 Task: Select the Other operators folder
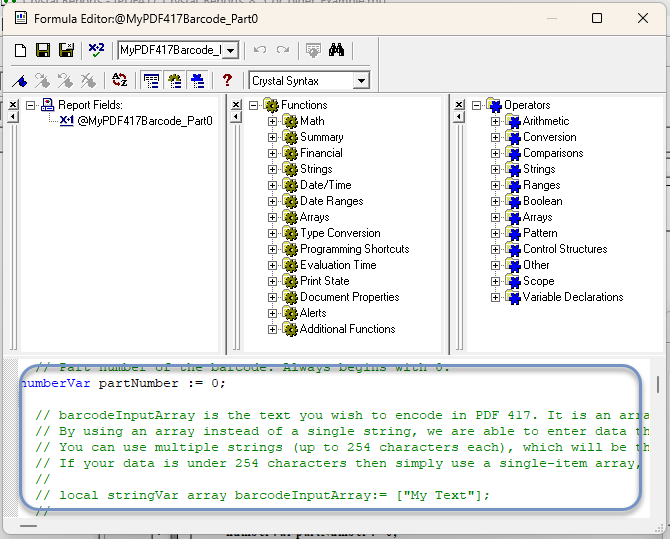(x=536, y=265)
